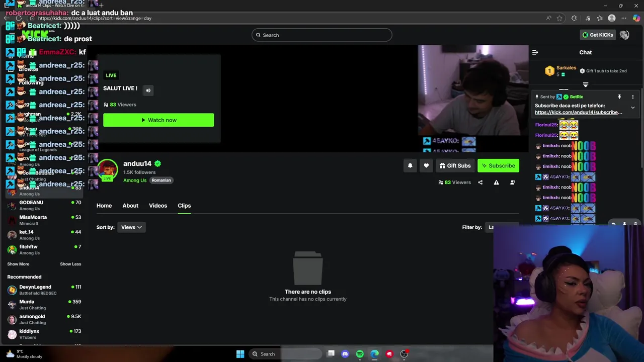Open Windows Start menu

point(240,354)
